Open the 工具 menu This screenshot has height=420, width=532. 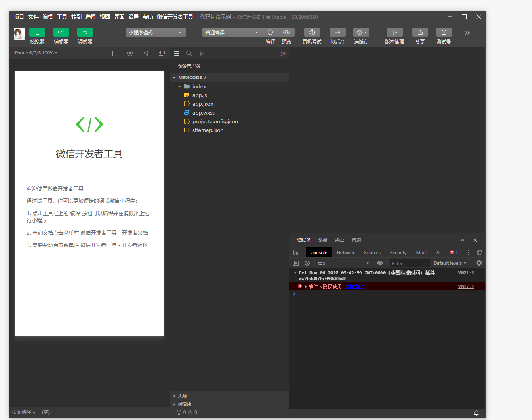[x=62, y=17]
